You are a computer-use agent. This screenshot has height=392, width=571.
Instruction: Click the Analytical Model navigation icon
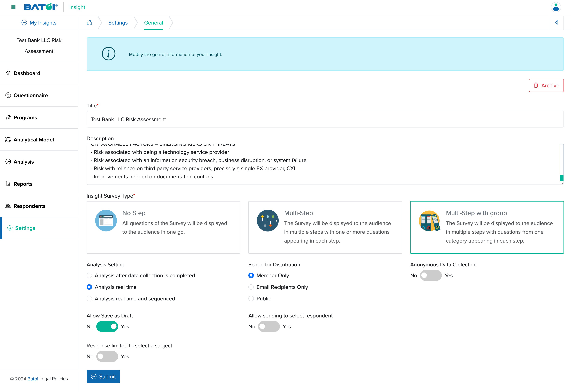pyautogui.click(x=8, y=139)
